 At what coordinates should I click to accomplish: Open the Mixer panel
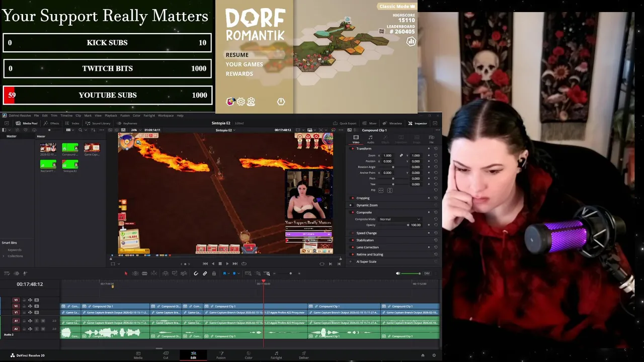tap(370, 123)
